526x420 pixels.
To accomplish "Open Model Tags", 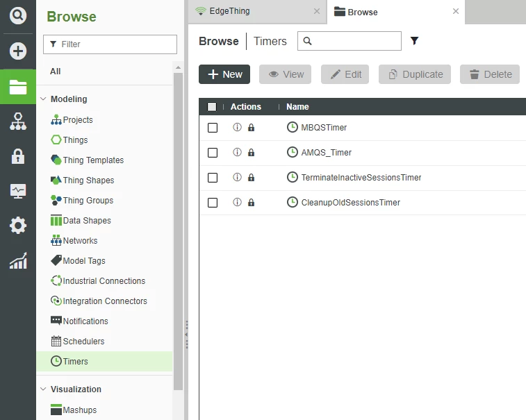I will tap(78, 260).
